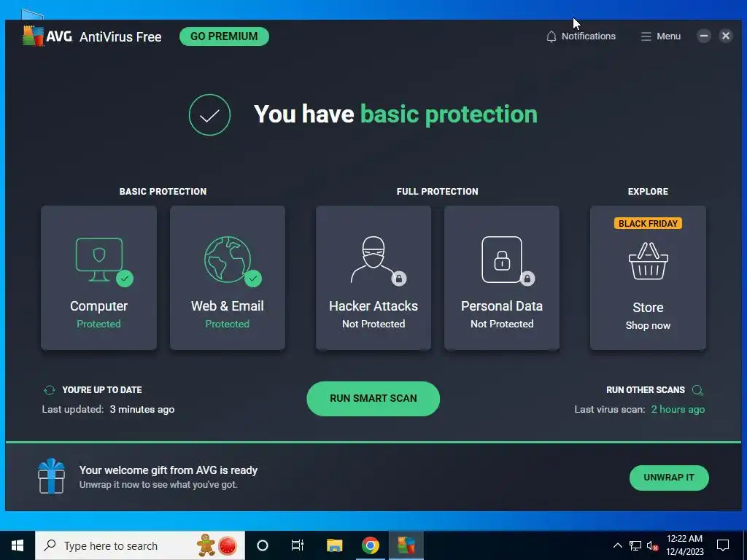
Task: Click the 'Protected' status under Web & Email
Action: [228, 324]
